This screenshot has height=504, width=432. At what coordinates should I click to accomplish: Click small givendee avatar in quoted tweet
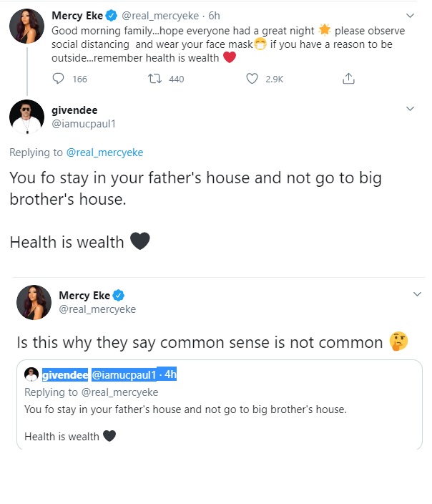(31, 374)
